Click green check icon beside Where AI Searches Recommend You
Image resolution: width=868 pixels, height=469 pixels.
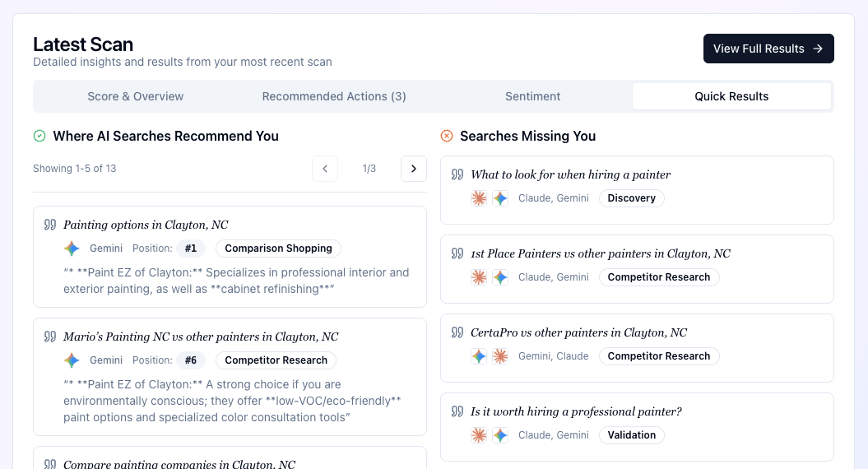click(x=39, y=137)
